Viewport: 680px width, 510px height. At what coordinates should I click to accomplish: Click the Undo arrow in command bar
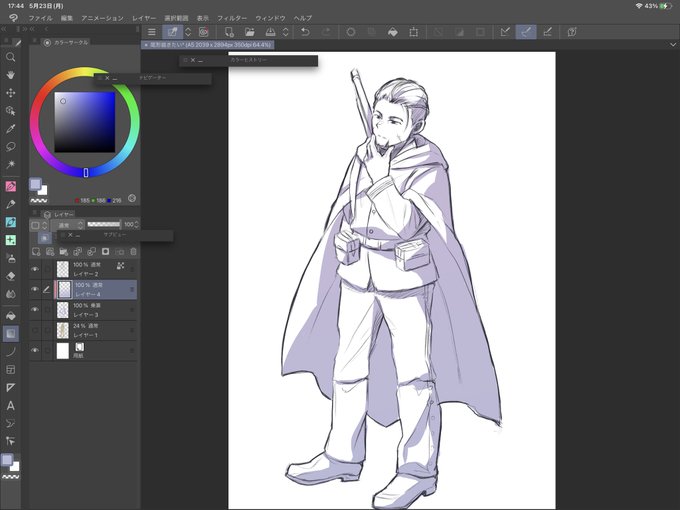[x=305, y=32]
